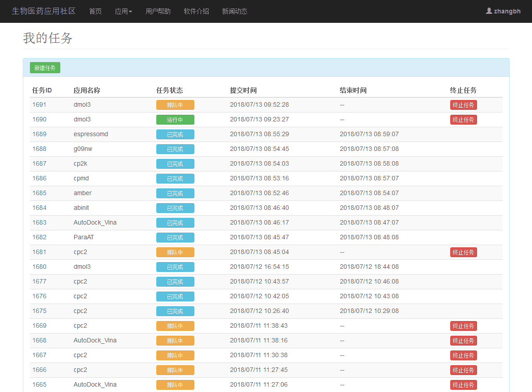The height and width of the screenshot is (392, 532).
Task: Click the 已完成 status of task 1689
Action: point(175,135)
